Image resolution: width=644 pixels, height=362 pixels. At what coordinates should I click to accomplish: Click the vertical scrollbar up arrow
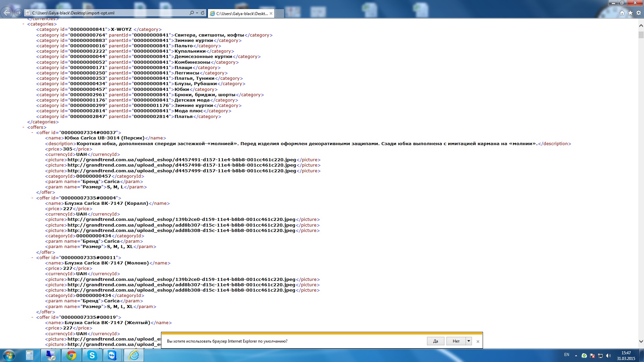click(x=641, y=25)
